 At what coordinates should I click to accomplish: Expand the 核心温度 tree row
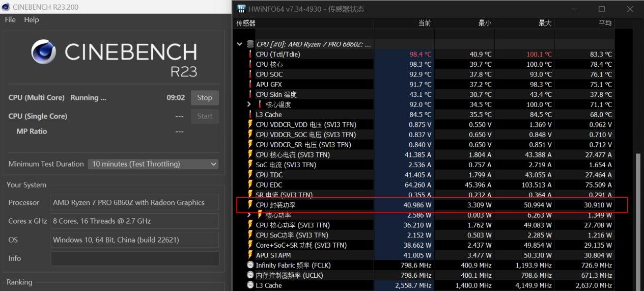(249, 104)
